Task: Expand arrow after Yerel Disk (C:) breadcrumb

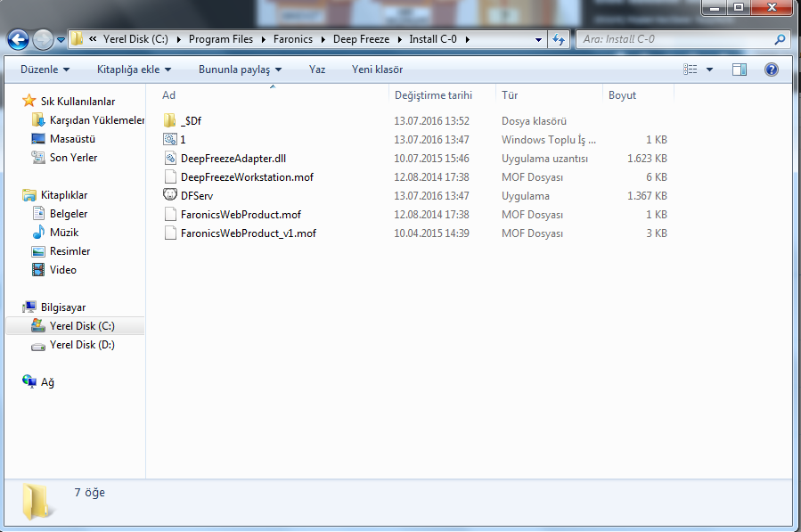Action: 179,39
